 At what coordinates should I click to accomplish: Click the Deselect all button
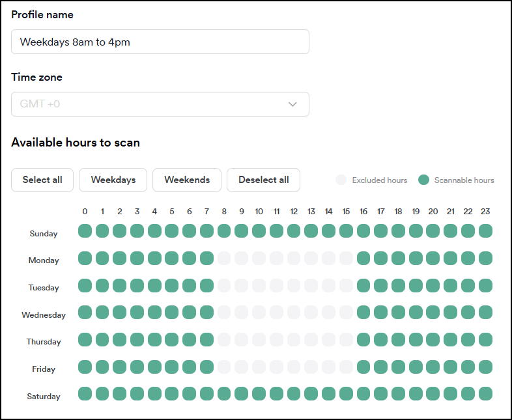[x=264, y=180]
